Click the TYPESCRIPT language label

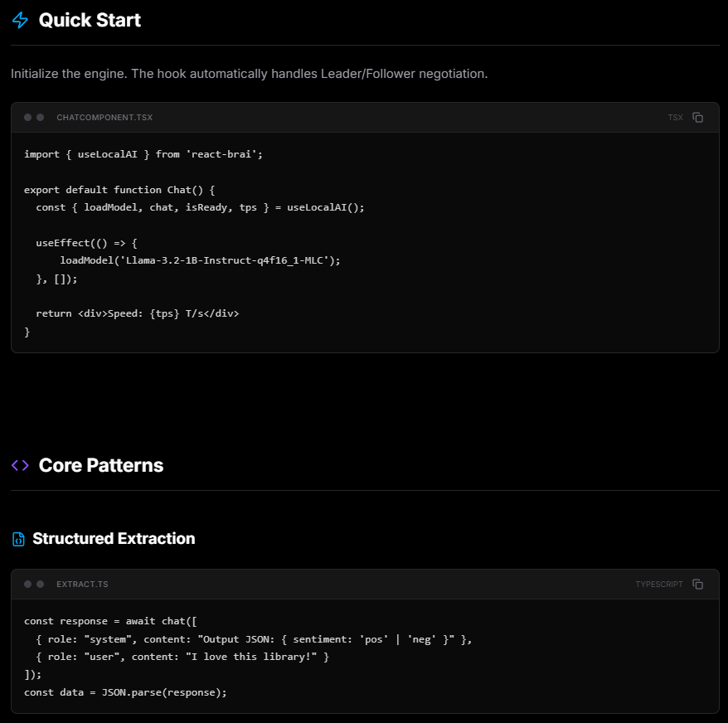point(658,584)
